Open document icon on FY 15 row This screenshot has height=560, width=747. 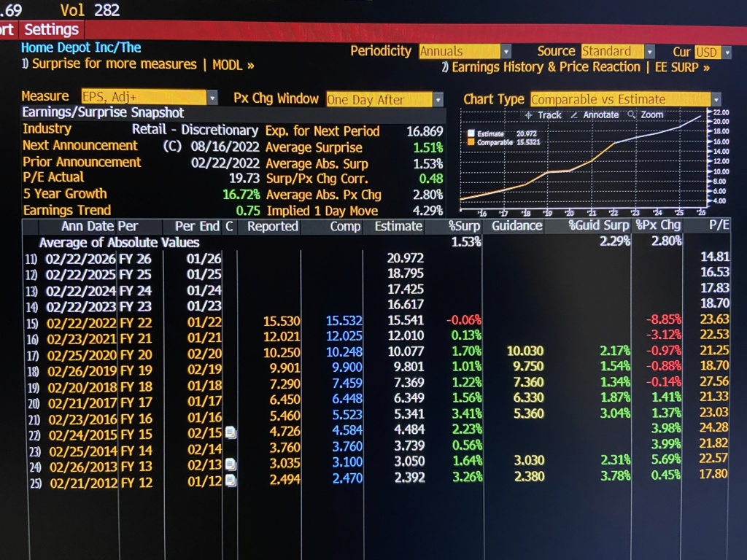231,433
